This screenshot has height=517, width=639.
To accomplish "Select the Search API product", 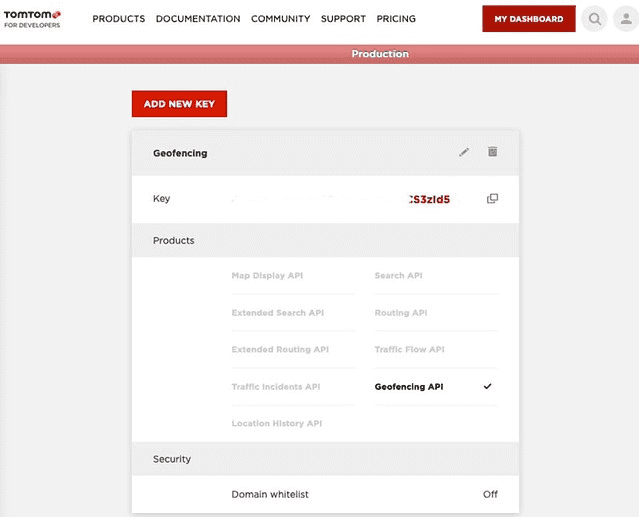I will tap(398, 276).
